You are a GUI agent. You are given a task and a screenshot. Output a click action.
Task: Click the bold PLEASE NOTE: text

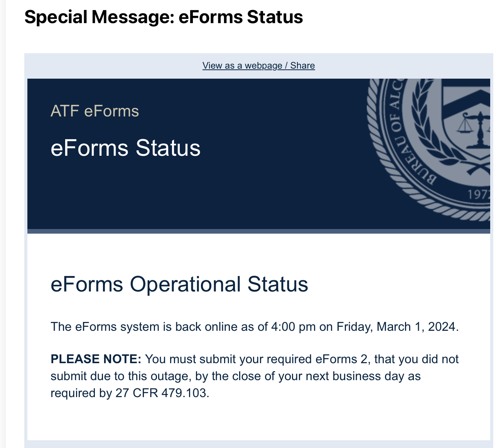96,359
